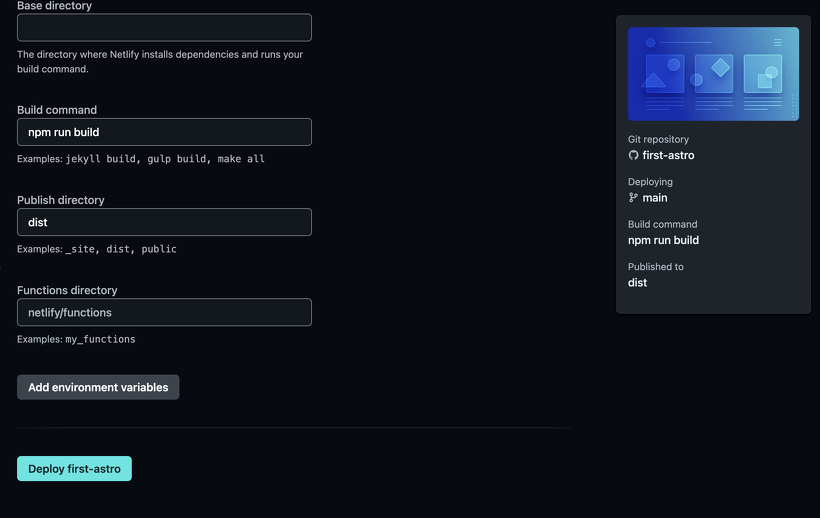Click dist under Published to
Viewport: 820px width, 518px height.
(x=637, y=283)
